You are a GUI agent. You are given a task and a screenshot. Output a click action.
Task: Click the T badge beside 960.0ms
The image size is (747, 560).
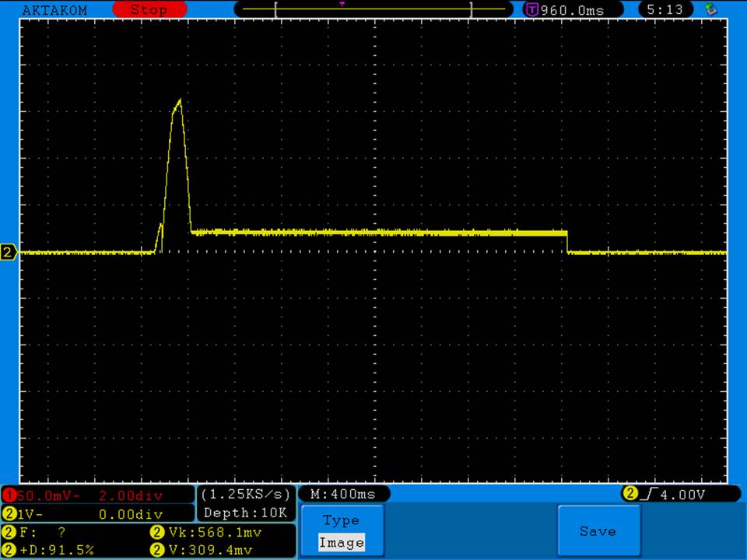(531, 9)
